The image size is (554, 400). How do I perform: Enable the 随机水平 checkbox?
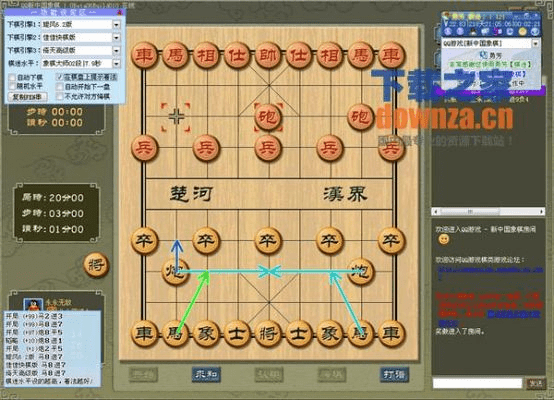click(x=12, y=86)
